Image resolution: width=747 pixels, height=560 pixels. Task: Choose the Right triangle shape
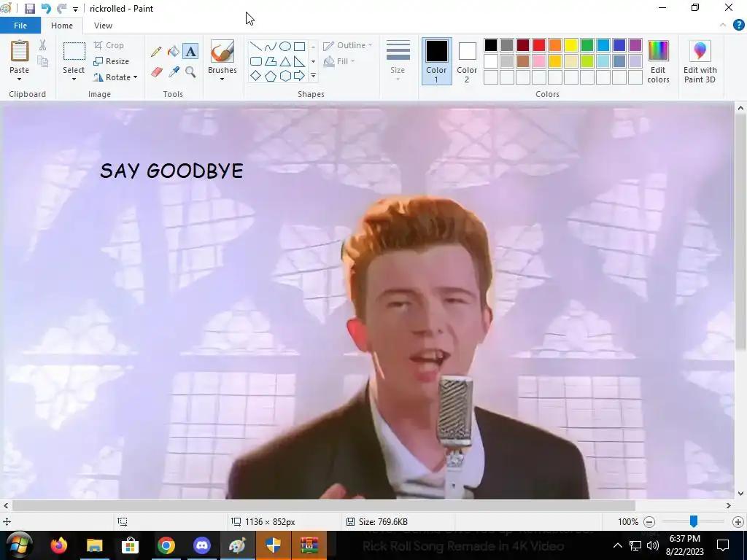click(299, 61)
